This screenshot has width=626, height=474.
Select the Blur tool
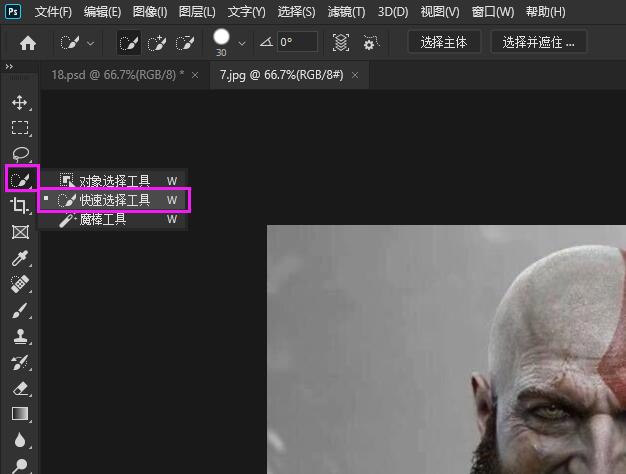[20, 440]
